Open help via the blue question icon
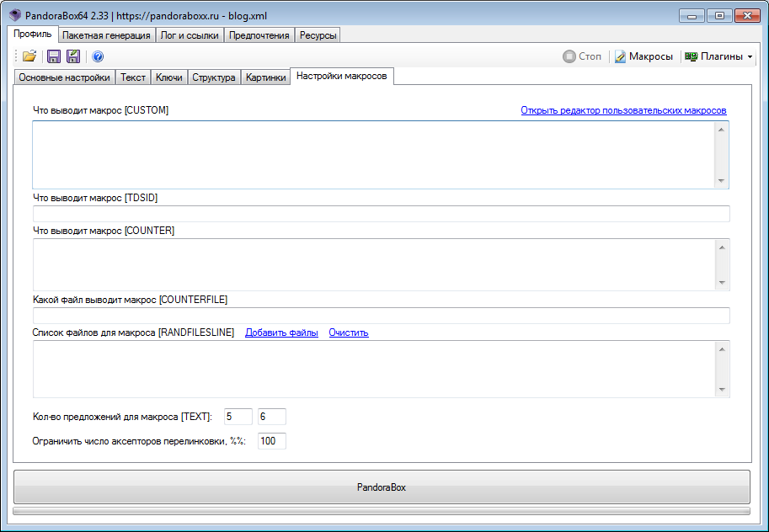 click(98, 56)
